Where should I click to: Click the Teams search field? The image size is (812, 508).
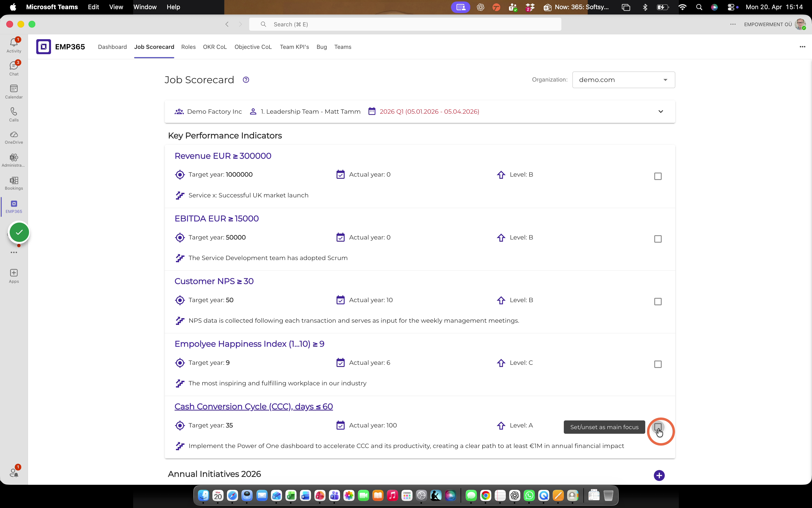coord(405,24)
